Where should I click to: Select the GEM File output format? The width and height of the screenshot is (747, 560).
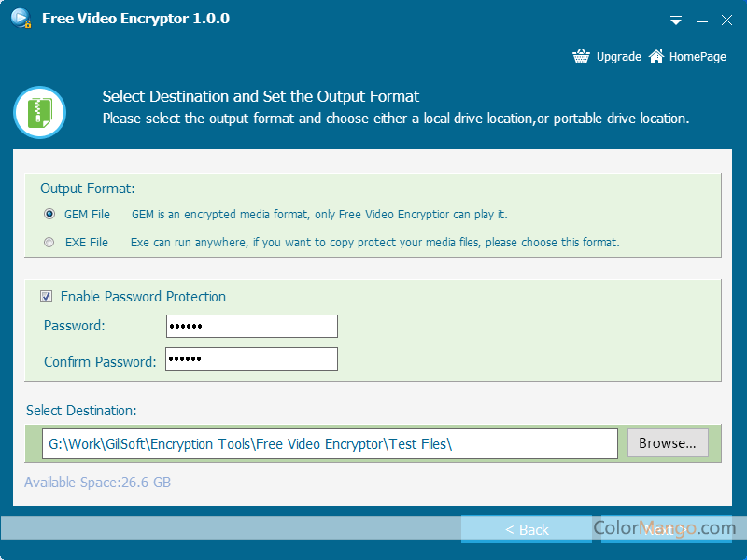[x=49, y=215]
